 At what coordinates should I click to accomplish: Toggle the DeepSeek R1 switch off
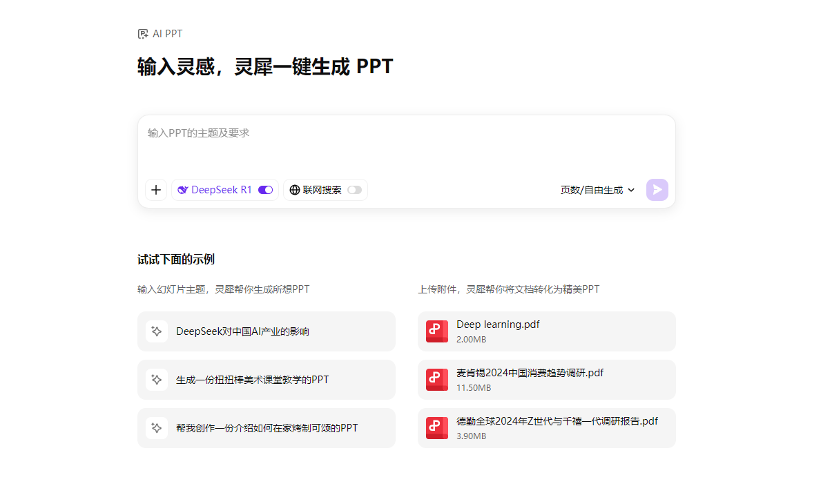pyautogui.click(x=265, y=190)
